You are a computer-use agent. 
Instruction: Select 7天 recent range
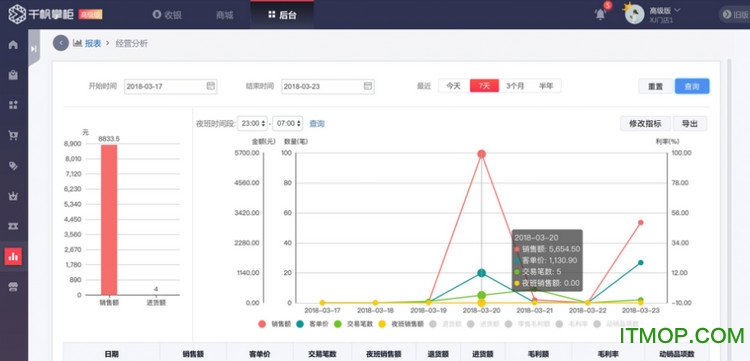pos(485,86)
